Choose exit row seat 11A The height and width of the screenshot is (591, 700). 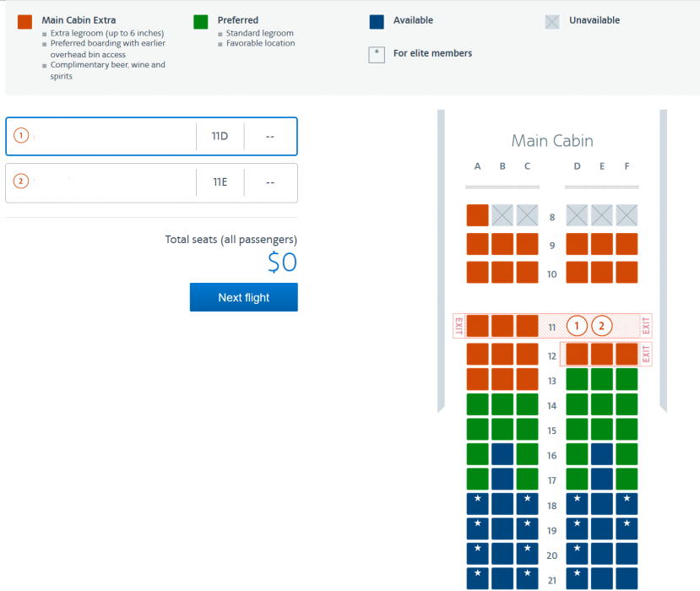pyautogui.click(x=478, y=326)
